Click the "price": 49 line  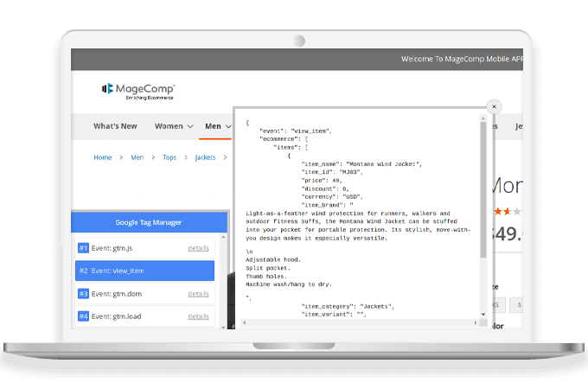tap(322, 181)
